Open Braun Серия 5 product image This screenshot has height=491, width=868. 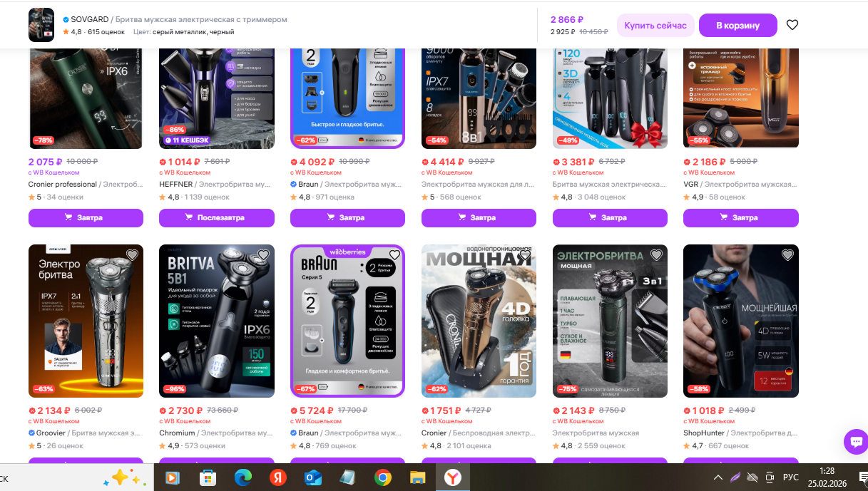348,321
